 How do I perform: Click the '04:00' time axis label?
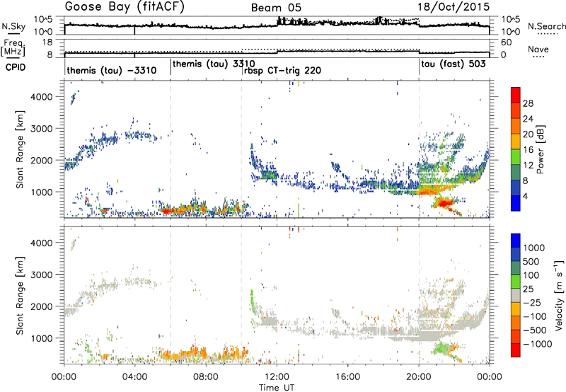point(135,377)
